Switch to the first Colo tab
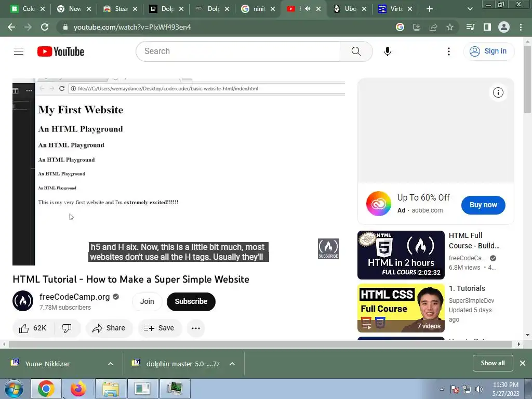The width and height of the screenshot is (532, 399). [28, 9]
